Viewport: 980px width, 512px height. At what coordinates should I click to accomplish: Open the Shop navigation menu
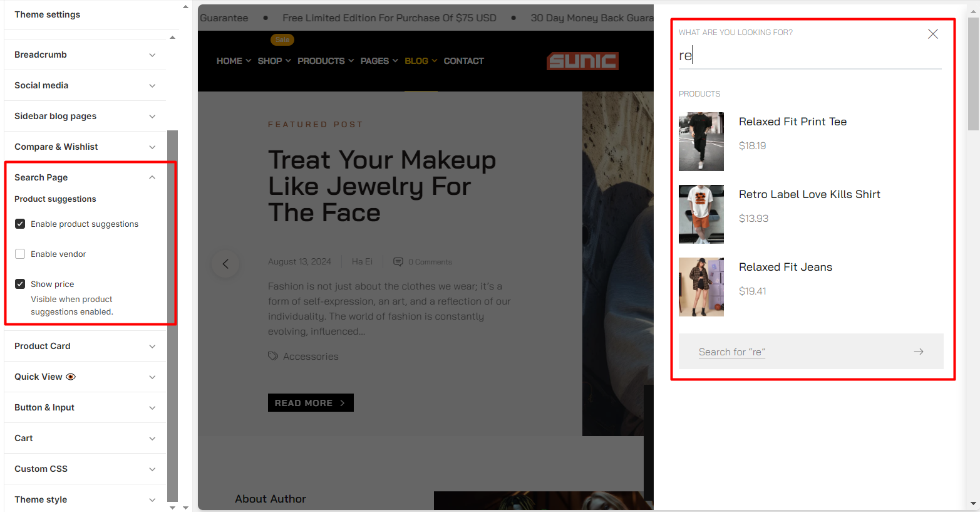pos(274,61)
